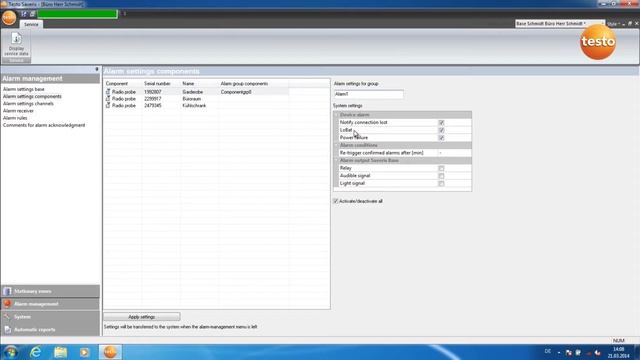
Task: Open Alarm settings base in navigation
Action: [x=24, y=89]
